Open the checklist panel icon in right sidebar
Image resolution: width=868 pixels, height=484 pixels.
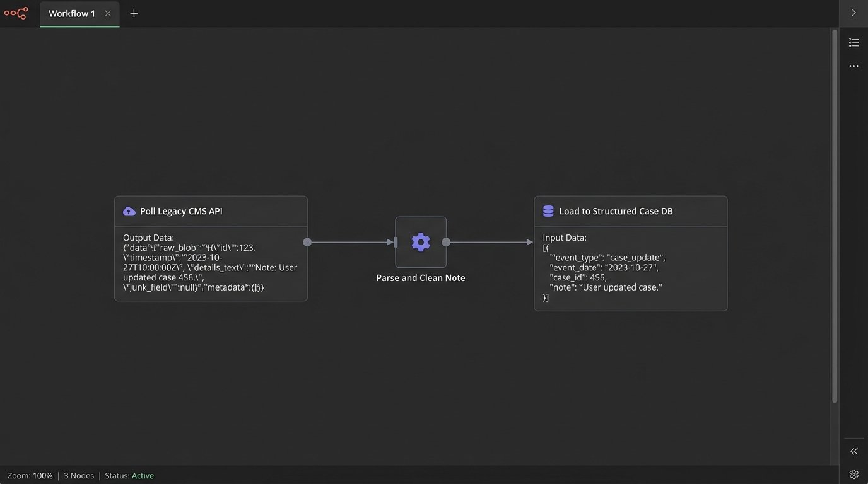point(853,43)
